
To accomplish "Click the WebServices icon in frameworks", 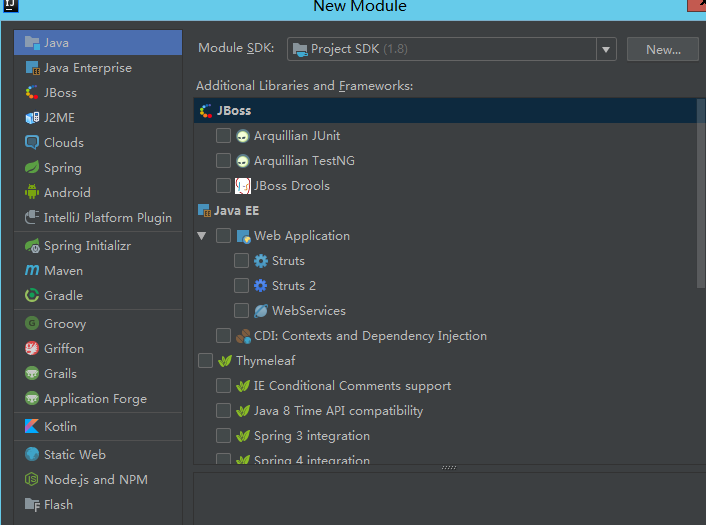I will (x=261, y=311).
